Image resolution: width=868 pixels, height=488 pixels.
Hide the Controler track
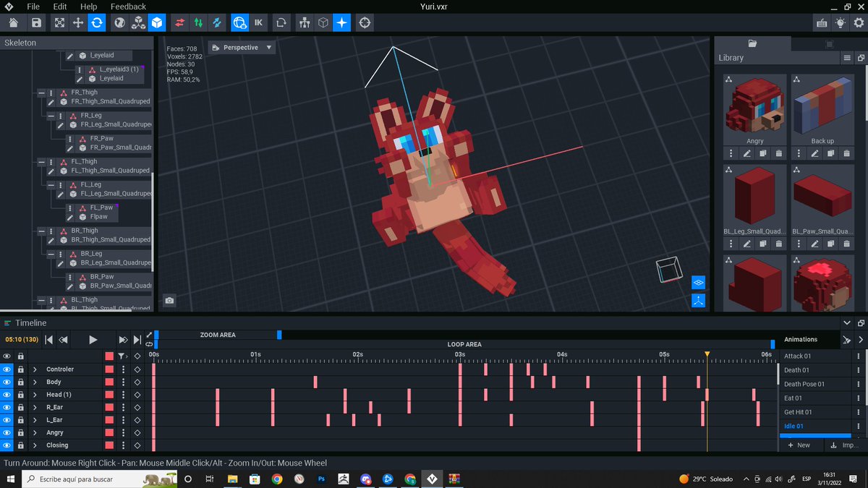pos(7,369)
